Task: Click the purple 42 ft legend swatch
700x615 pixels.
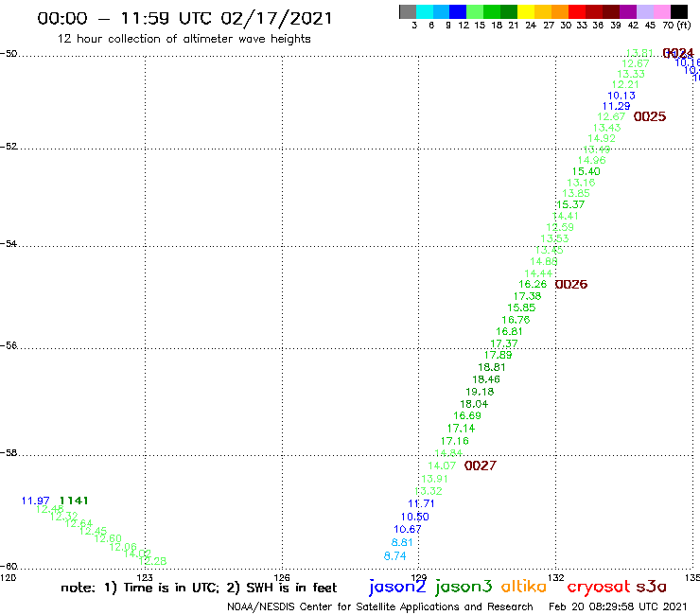Action: [628, 12]
